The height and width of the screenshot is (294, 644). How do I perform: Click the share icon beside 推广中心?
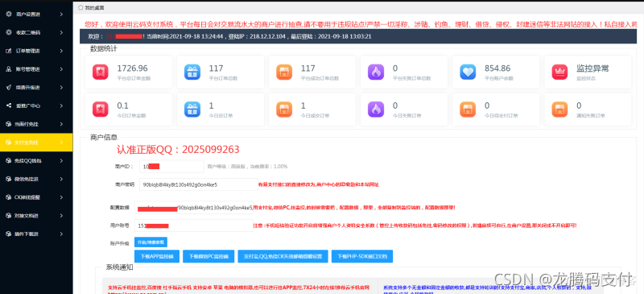point(9,106)
